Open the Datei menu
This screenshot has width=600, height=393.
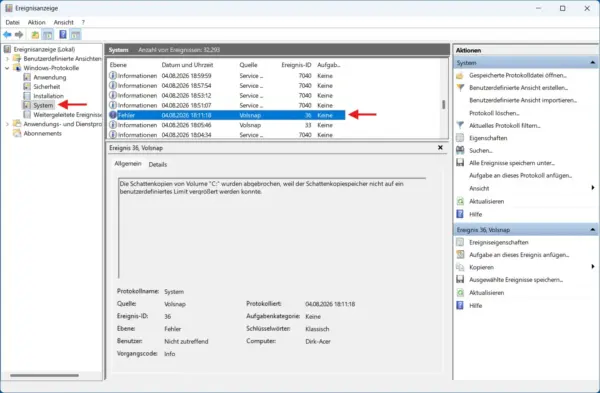point(12,23)
